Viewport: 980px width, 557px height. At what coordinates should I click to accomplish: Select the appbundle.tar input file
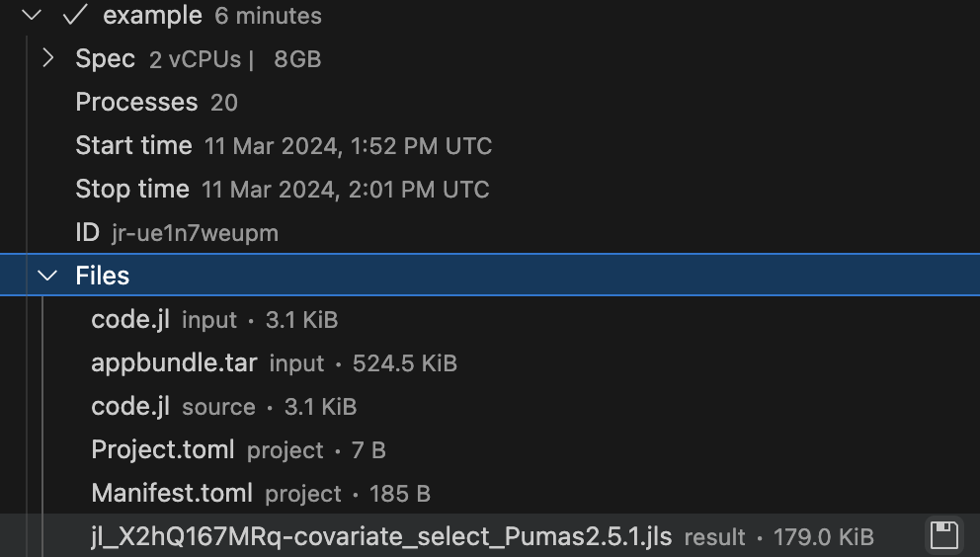tap(174, 362)
